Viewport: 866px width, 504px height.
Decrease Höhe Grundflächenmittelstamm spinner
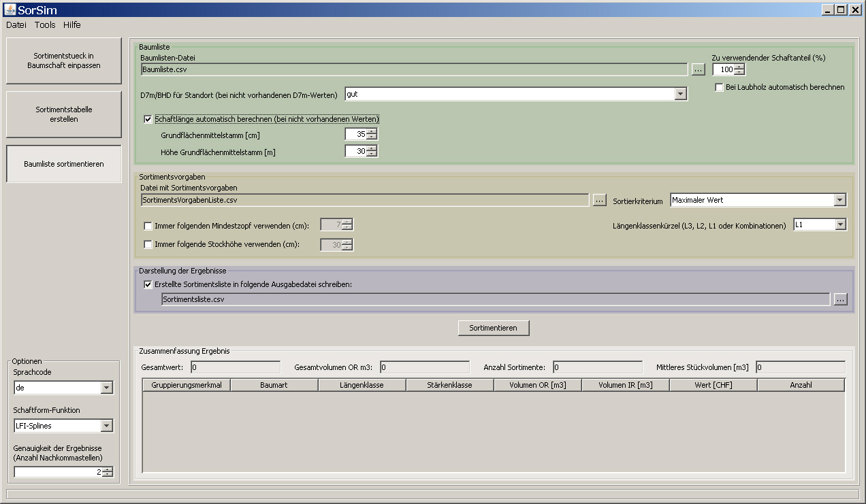click(x=372, y=154)
